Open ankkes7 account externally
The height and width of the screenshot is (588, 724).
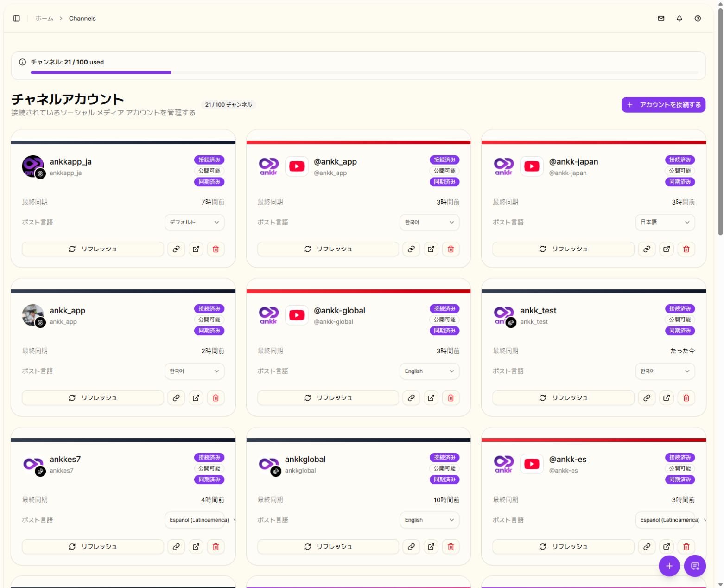196,547
